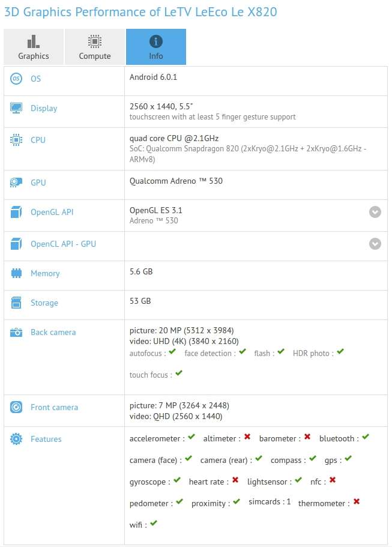Screen dimensions: 392x547
Task: Click 'picture: 7 MP (3264 x 2448)' text
Action: coord(179,406)
